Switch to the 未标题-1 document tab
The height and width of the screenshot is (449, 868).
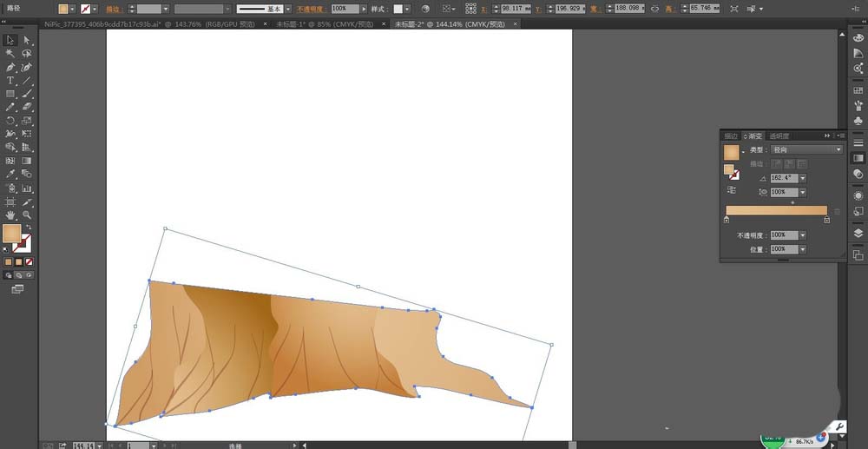pyautogui.click(x=325, y=23)
